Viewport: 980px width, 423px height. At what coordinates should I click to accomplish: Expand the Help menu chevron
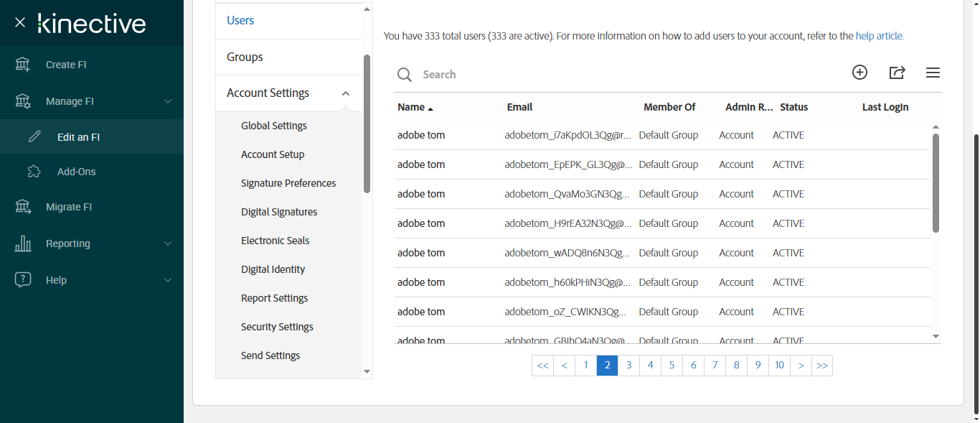(x=168, y=280)
